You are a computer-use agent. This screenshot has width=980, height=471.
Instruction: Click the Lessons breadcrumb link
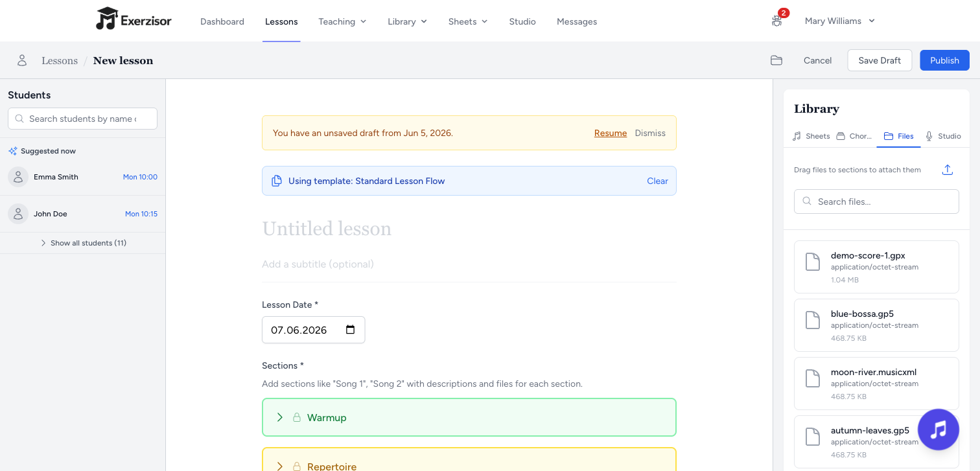pyautogui.click(x=60, y=60)
